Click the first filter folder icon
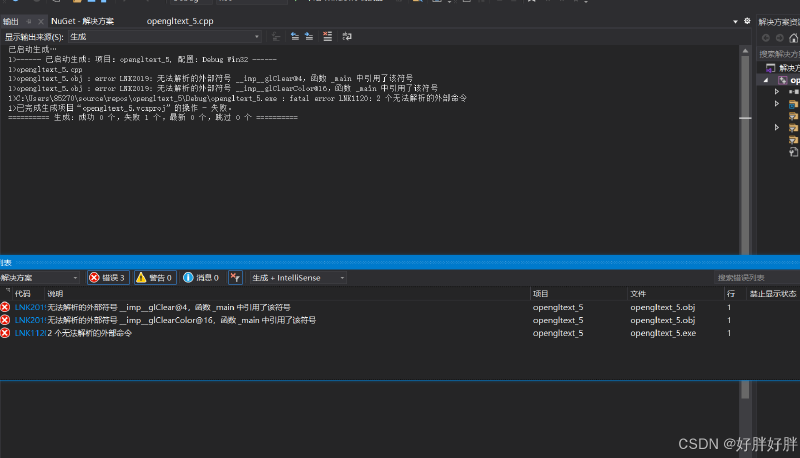 click(793, 116)
